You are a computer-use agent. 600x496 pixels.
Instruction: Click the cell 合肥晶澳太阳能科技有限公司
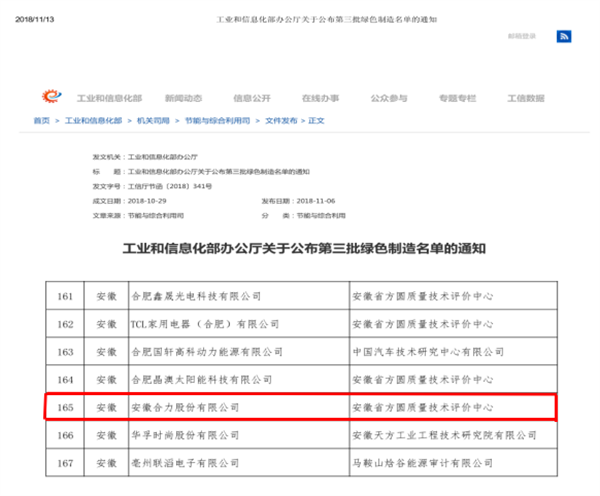click(x=239, y=379)
